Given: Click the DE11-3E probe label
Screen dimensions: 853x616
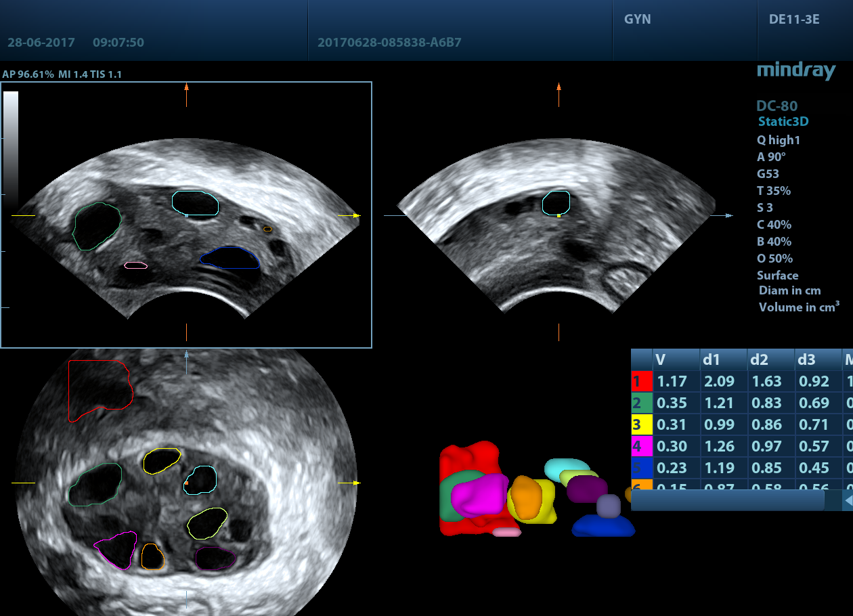Looking at the screenshot, I should [x=793, y=20].
